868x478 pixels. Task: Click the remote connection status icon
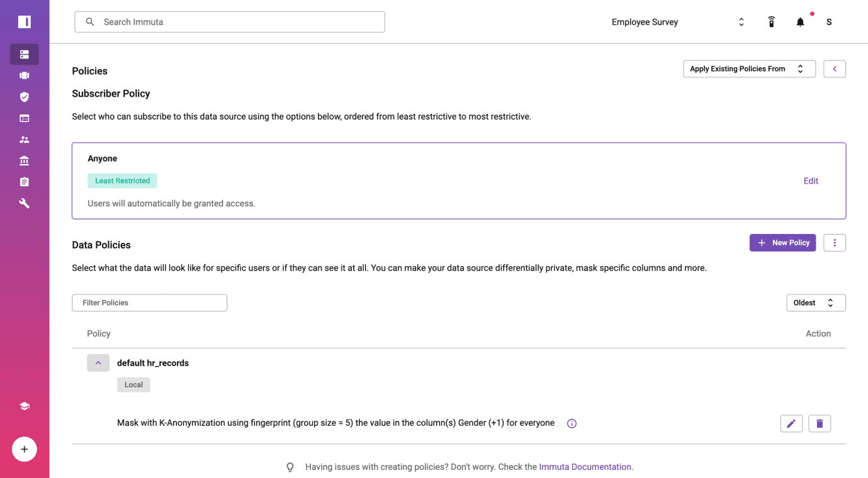771,22
